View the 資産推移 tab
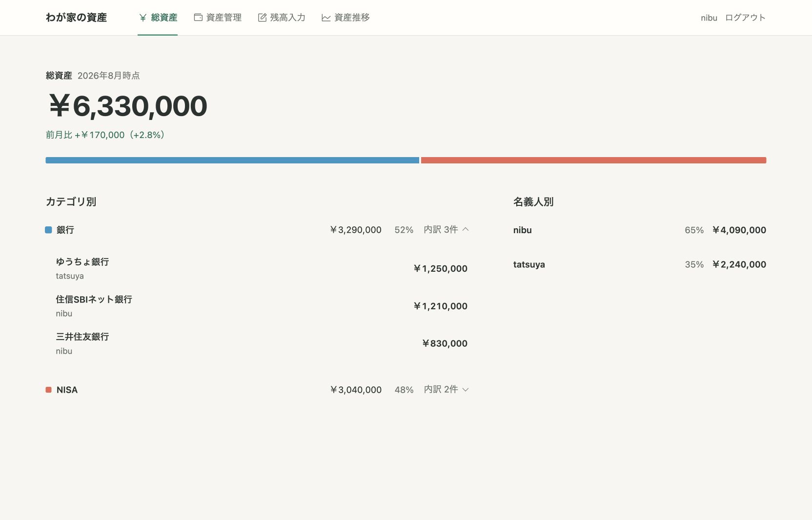 [x=345, y=18]
